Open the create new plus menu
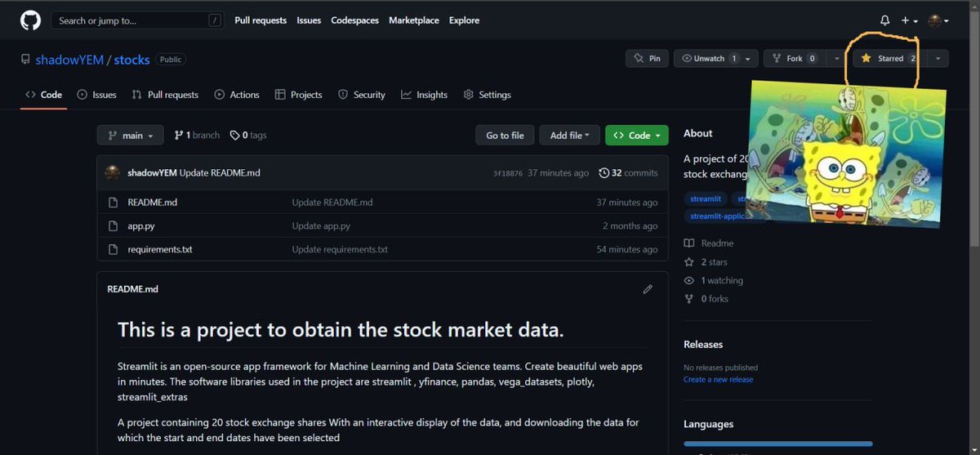The height and width of the screenshot is (455, 980). [910, 20]
